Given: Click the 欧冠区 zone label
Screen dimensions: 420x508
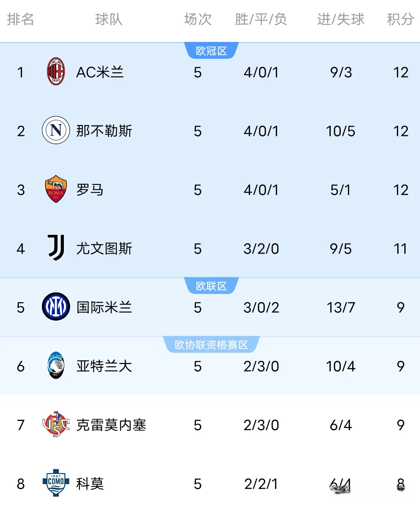Looking at the screenshot, I should pos(211,51).
